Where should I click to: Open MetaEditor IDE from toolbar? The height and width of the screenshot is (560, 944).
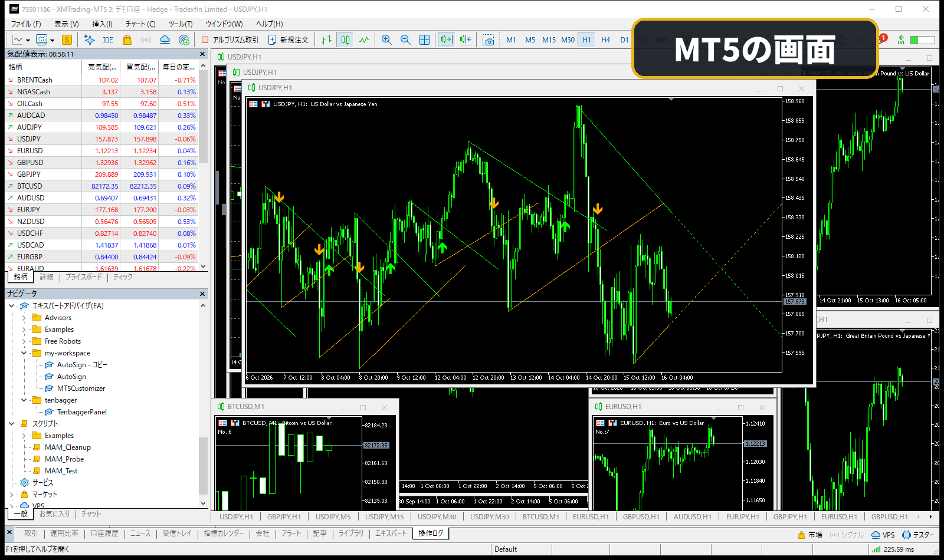tap(108, 39)
